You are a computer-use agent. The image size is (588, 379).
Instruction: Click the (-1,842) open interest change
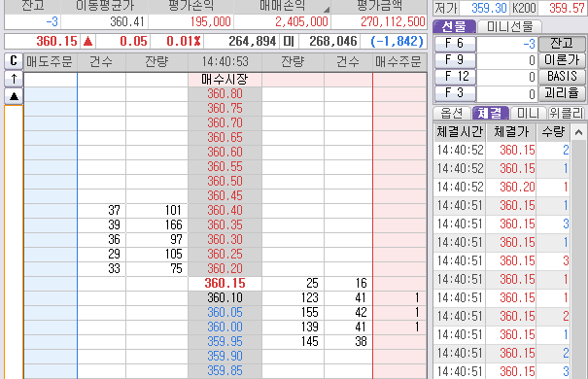pyautogui.click(x=397, y=41)
